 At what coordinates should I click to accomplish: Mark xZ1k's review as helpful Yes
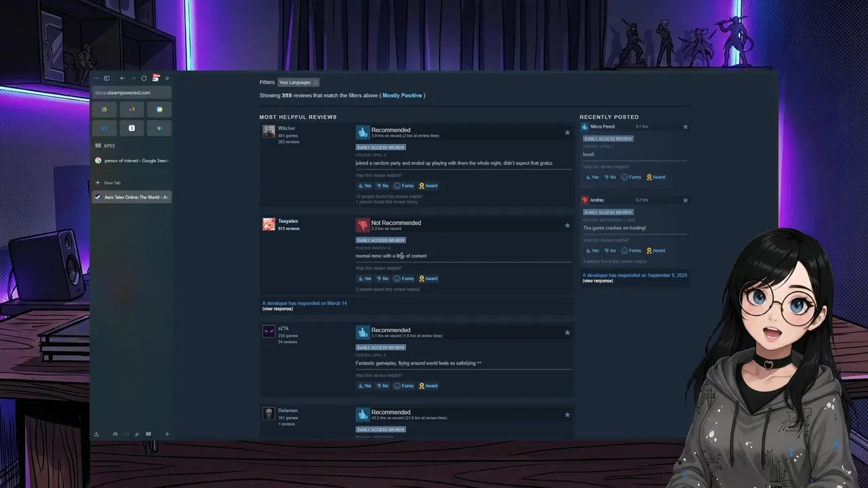pos(365,386)
